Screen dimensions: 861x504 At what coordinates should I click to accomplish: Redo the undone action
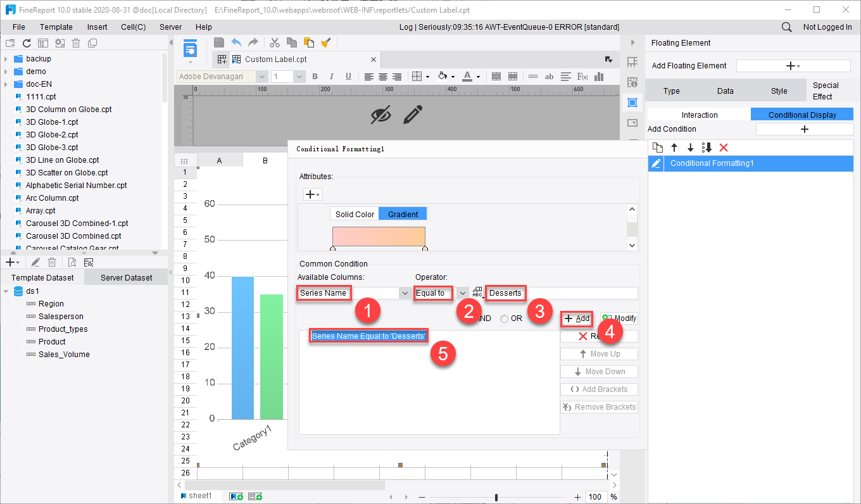tap(253, 42)
